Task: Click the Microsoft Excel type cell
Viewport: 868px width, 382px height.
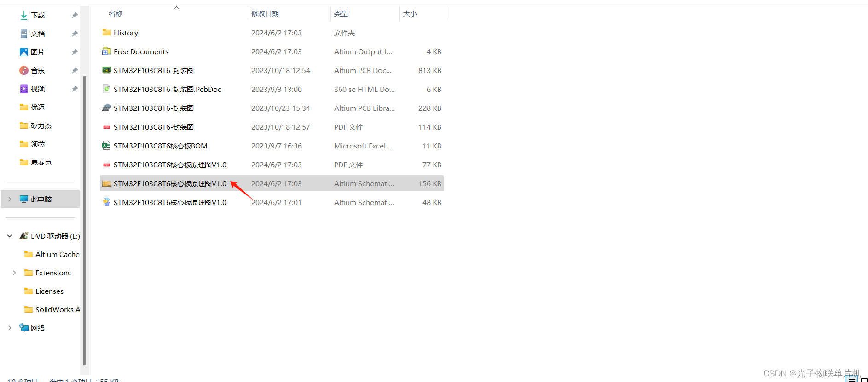Action: click(364, 146)
